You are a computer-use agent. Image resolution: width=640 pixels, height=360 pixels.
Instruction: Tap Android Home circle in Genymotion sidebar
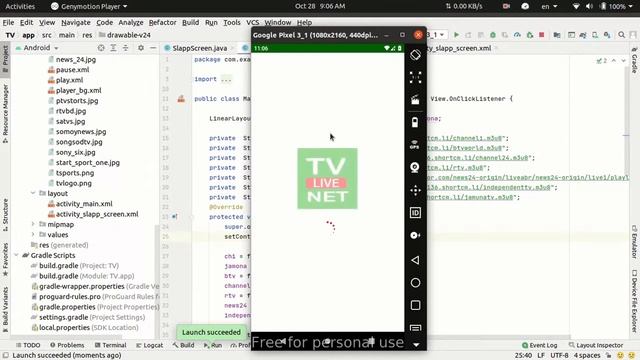click(415, 282)
